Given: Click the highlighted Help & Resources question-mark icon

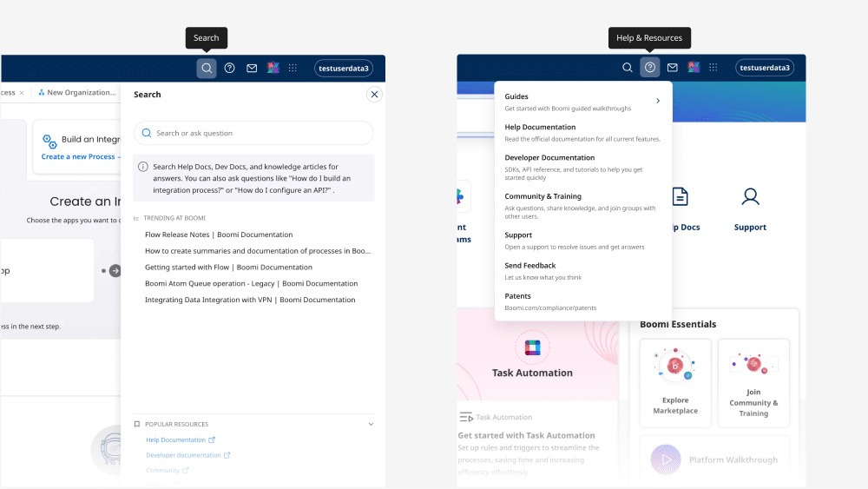Looking at the screenshot, I should click(650, 68).
